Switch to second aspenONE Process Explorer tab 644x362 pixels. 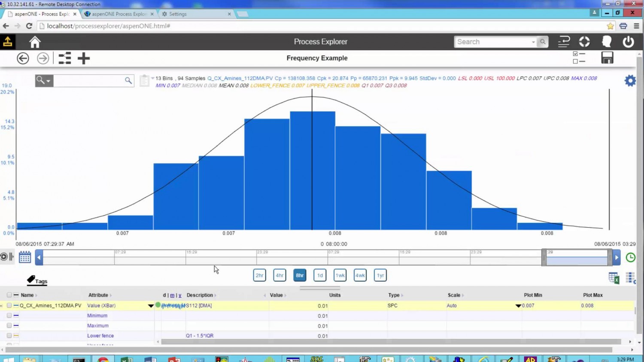point(119,14)
